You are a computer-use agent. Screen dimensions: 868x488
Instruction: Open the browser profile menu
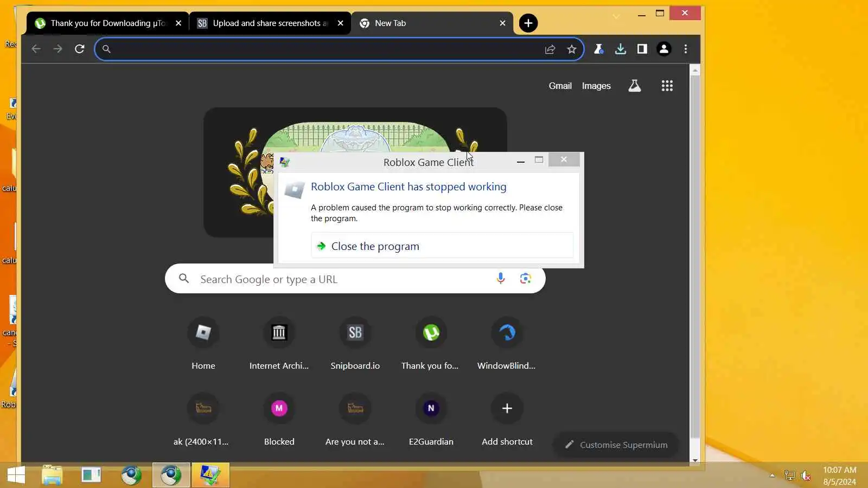tap(664, 49)
